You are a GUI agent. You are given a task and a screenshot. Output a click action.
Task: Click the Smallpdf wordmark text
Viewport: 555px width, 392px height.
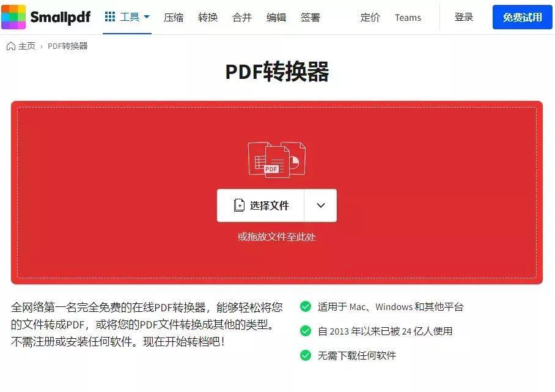tap(60, 17)
